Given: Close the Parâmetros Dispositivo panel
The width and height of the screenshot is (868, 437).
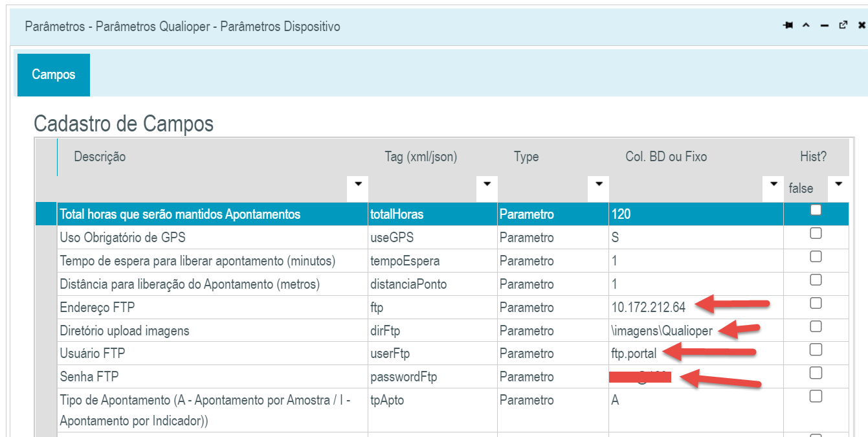Looking at the screenshot, I should click(862, 26).
